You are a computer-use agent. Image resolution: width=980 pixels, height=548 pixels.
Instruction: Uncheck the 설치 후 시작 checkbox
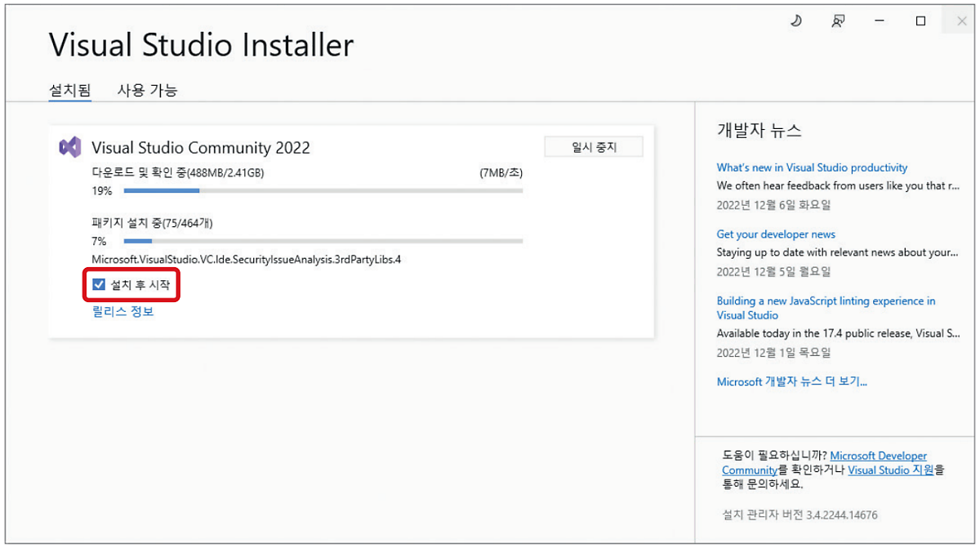(100, 284)
